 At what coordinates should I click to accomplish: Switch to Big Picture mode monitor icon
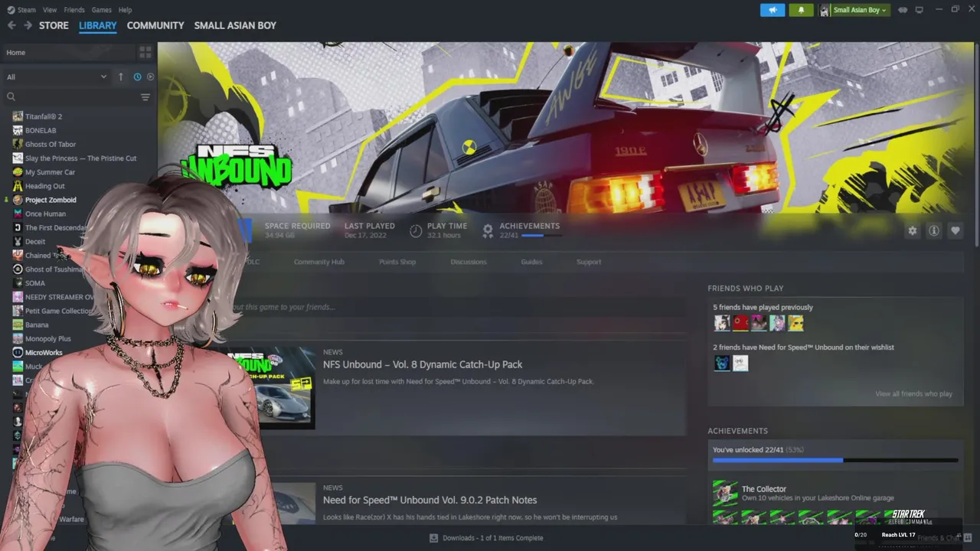pyautogui.click(x=920, y=10)
